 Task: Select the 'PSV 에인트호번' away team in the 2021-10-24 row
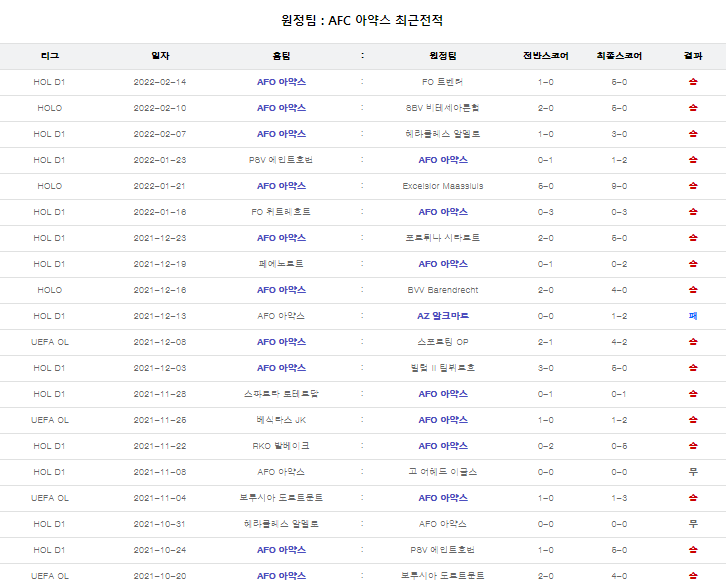point(443,549)
